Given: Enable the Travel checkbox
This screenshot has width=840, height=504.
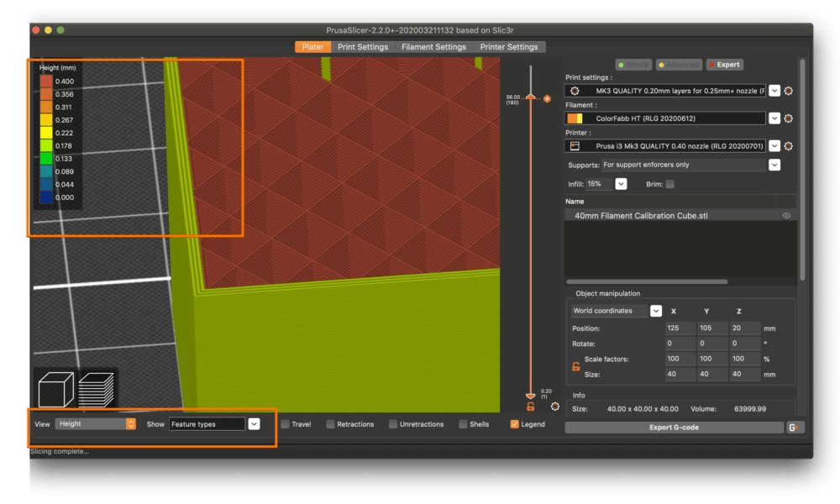Looking at the screenshot, I should [286, 424].
